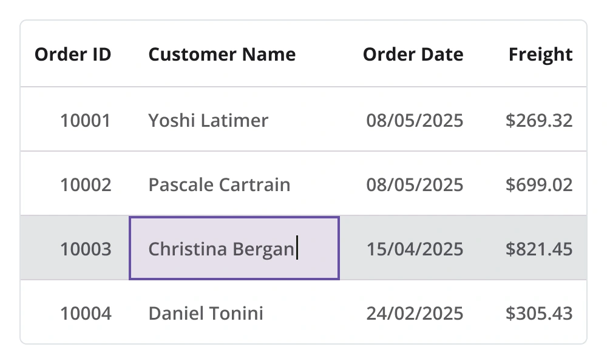Select the order ID 10004 cell
The image size is (607, 364).
86,313
